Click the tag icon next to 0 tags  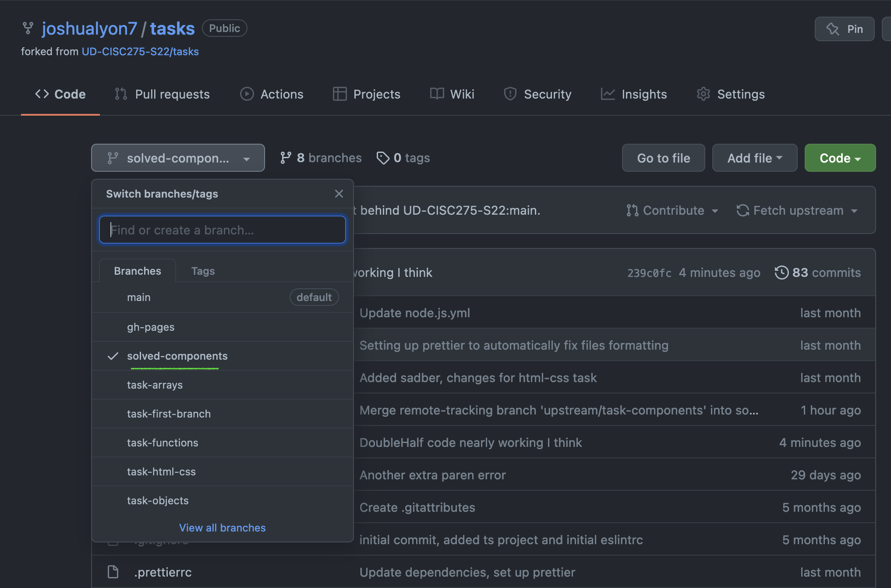(x=383, y=158)
